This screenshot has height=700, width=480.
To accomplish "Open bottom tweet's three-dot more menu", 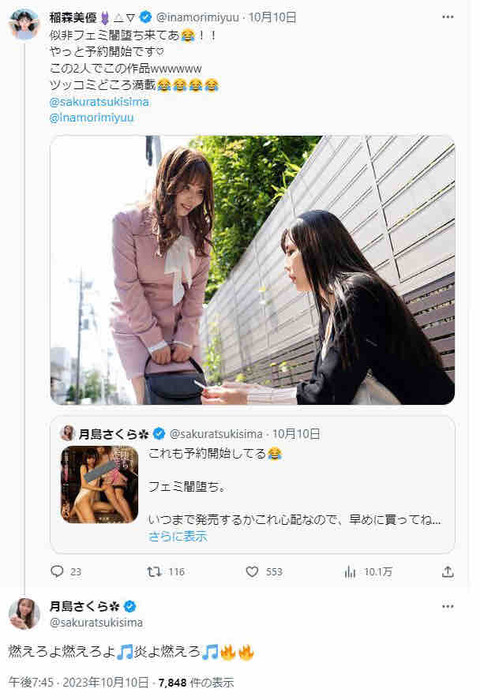I will pyautogui.click(x=447, y=606).
